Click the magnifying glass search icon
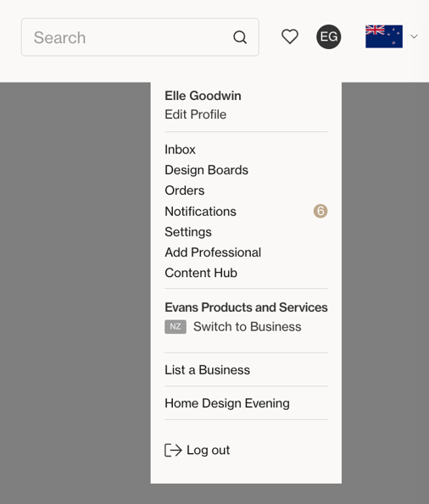This screenshot has height=504, width=429. 240,37
